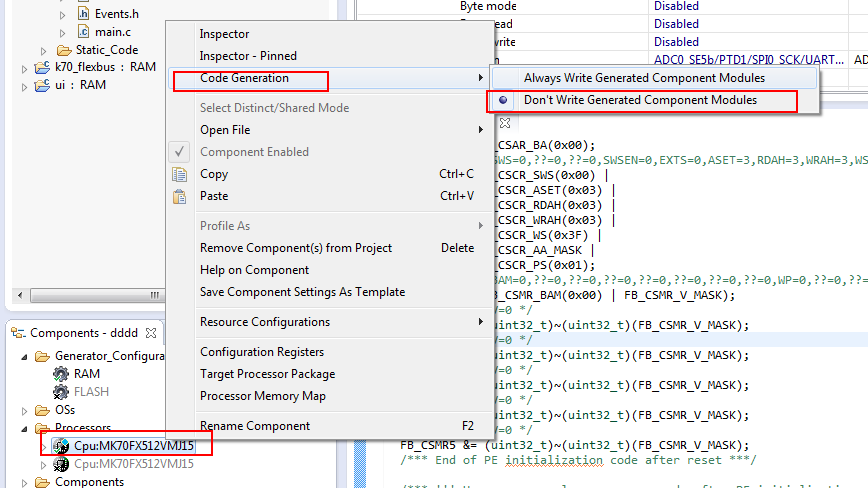Click k70_flexbus project folder icon
The image size is (868, 488).
click(x=42, y=68)
